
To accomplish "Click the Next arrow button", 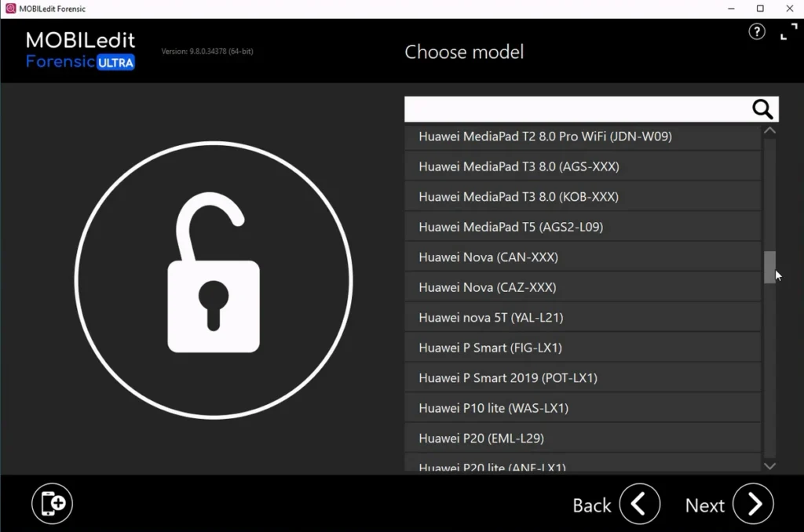I will click(753, 505).
